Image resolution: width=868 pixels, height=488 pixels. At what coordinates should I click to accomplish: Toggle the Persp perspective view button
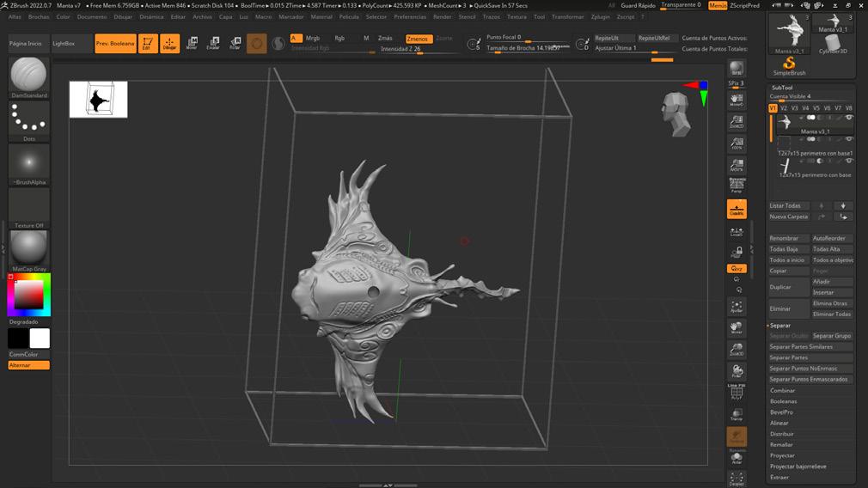(737, 186)
